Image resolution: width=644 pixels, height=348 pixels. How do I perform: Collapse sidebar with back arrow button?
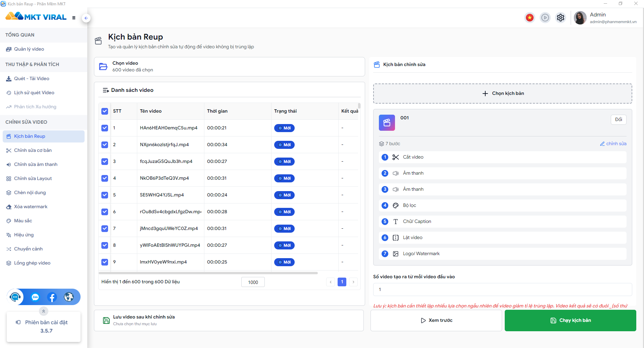click(86, 18)
